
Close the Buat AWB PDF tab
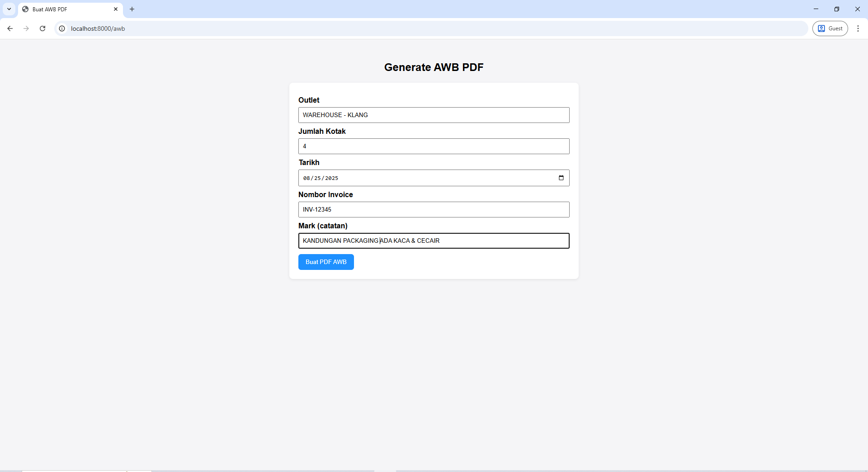116,9
